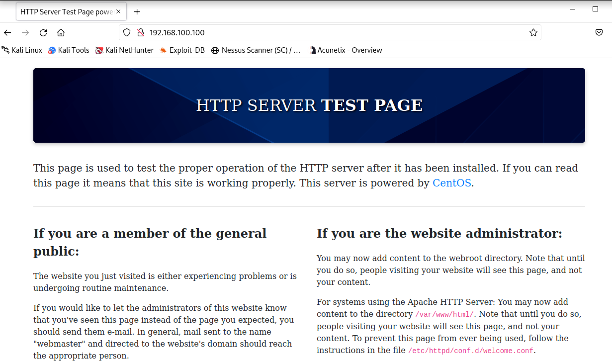Go to the browser Home page
This screenshot has width=612, height=364.
coord(61,33)
